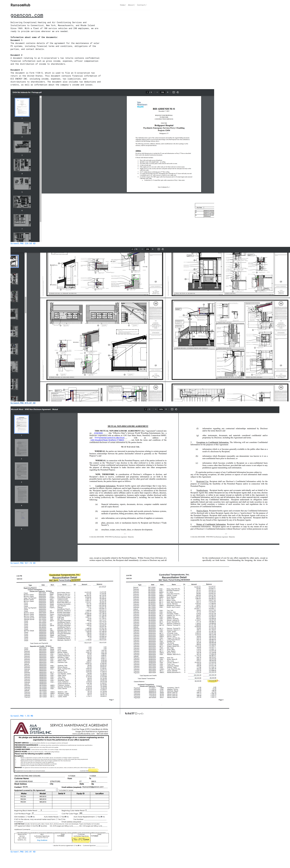Click fit-to-page icon in Bid Addenda viewer
290x868 pixels.
(x=174, y=92)
